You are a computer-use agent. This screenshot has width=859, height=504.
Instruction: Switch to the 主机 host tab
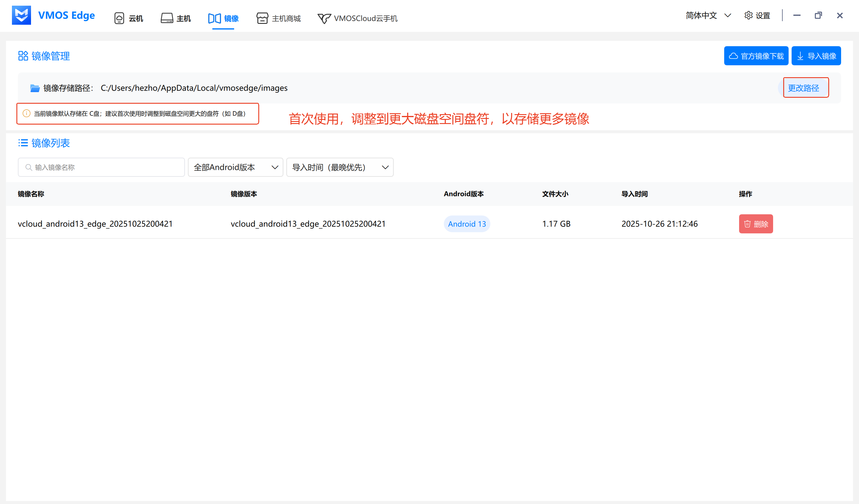pyautogui.click(x=176, y=18)
